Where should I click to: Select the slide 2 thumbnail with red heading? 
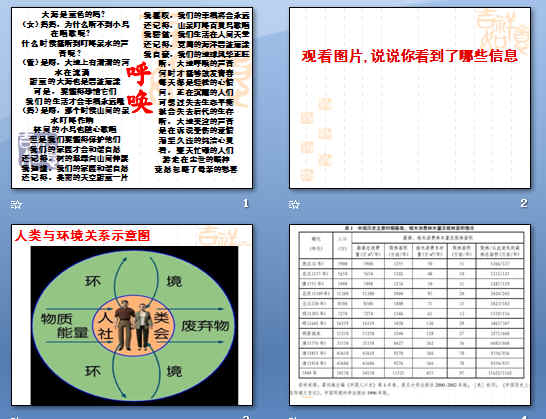[410, 98]
